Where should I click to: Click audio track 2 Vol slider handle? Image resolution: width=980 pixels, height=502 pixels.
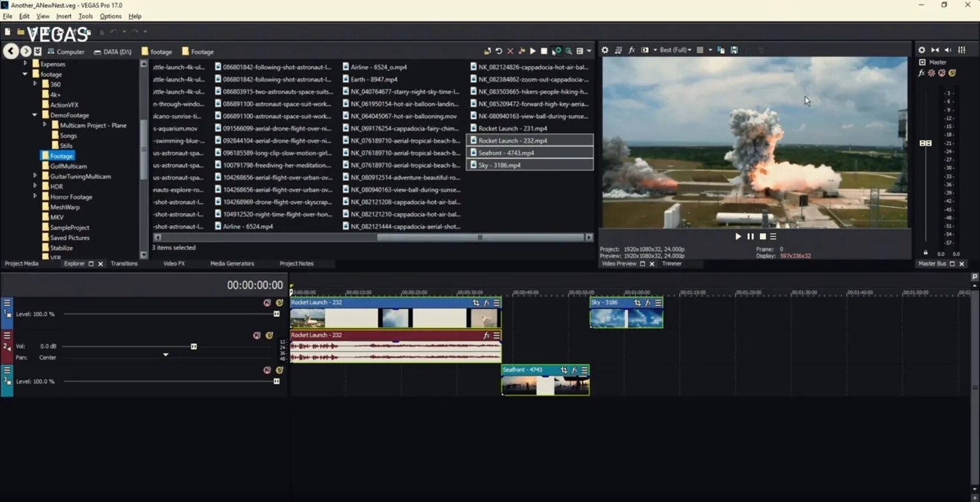(194, 346)
